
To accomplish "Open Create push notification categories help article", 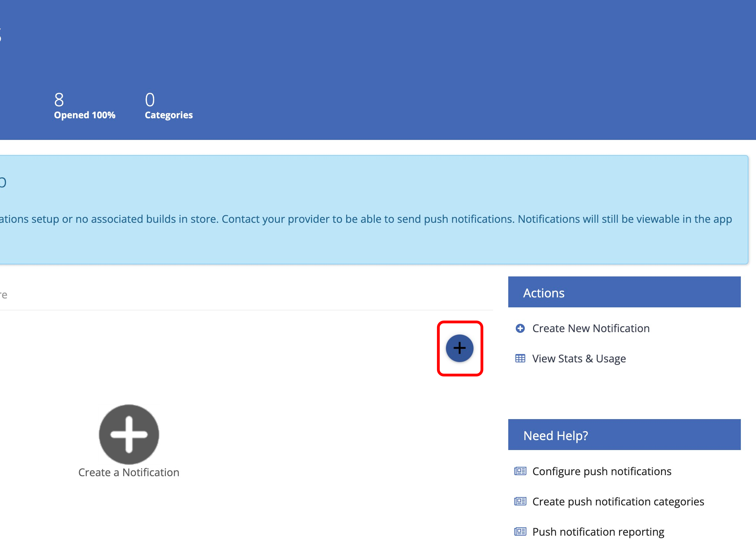I will [x=618, y=502].
